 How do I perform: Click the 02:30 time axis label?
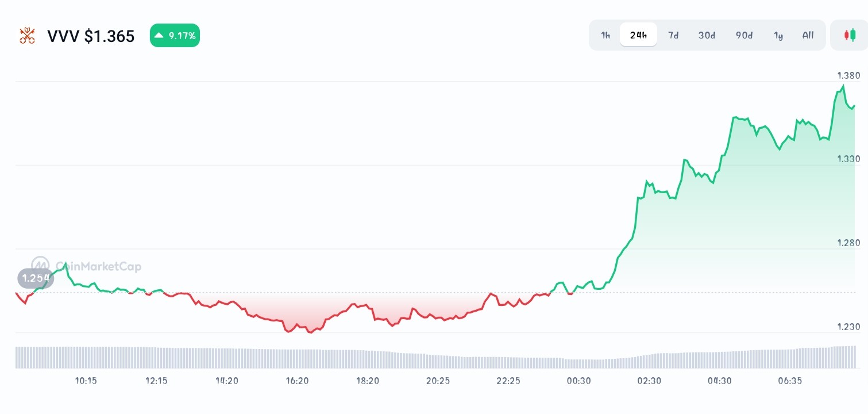[x=649, y=381]
